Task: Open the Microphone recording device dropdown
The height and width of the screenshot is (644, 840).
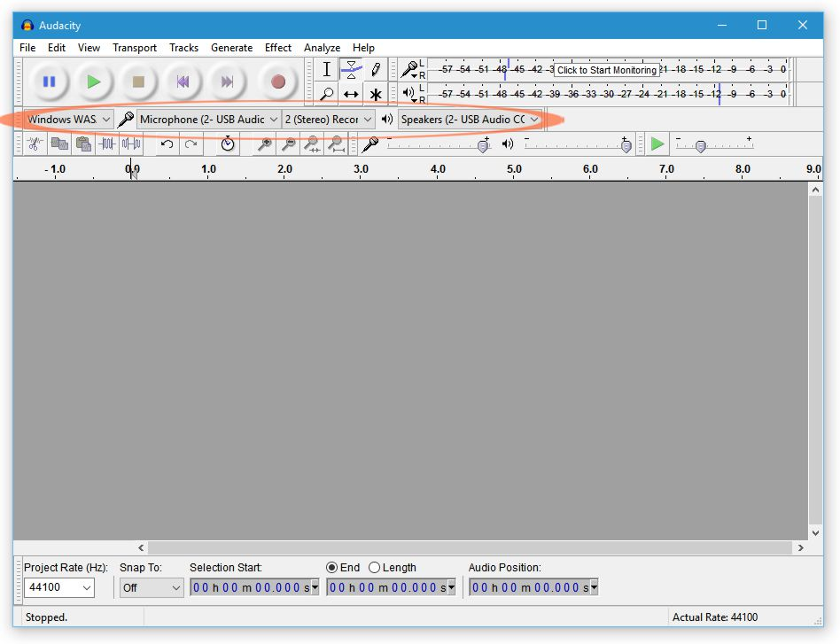Action: 208,120
